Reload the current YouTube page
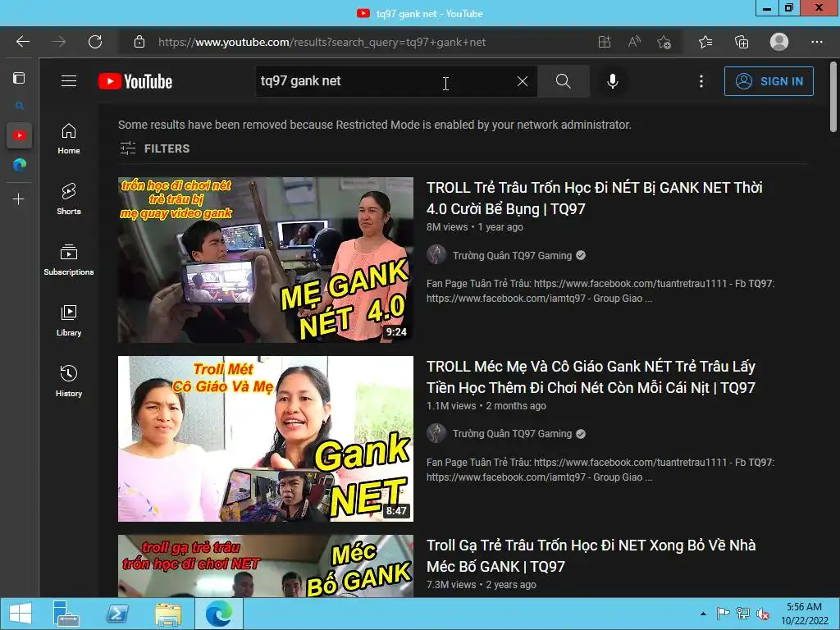Screen dimensions: 840x630 [95, 42]
